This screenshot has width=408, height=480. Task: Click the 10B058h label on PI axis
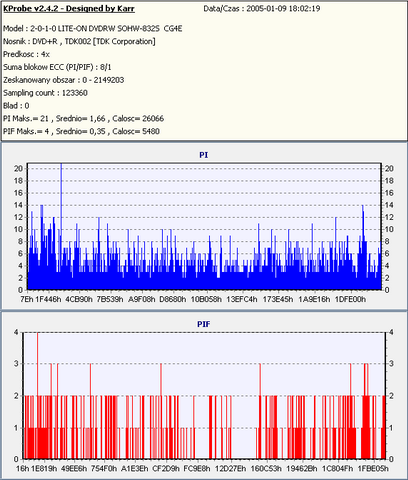click(206, 299)
